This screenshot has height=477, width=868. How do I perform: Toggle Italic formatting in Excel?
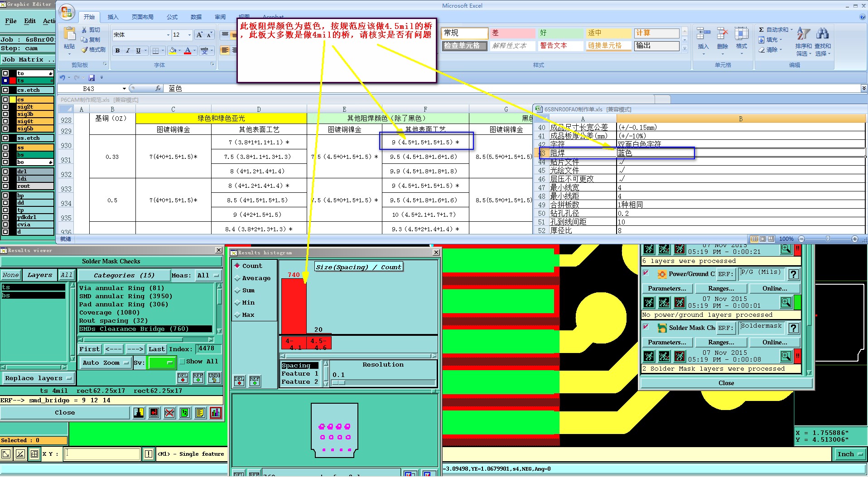point(128,51)
